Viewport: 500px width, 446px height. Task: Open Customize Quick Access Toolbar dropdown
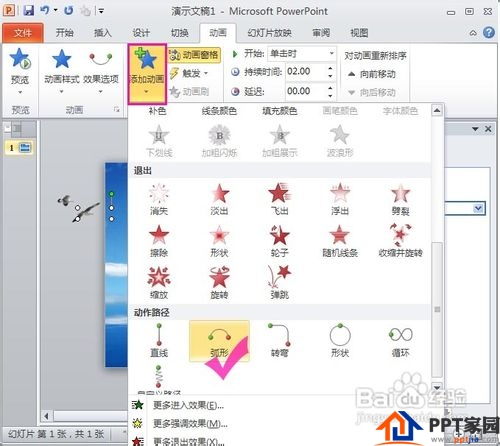tap(100, 11)
